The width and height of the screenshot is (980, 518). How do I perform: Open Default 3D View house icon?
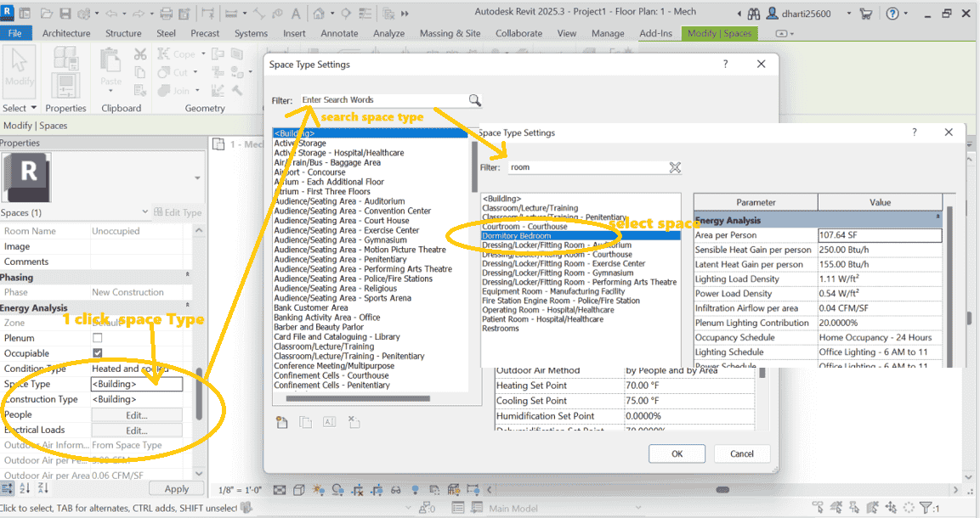point(319,13)
